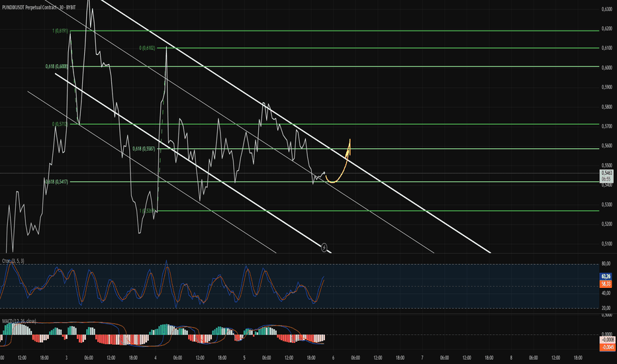Click the MACD value -0,0045
617x364 pixels.
tap(608, 347)
